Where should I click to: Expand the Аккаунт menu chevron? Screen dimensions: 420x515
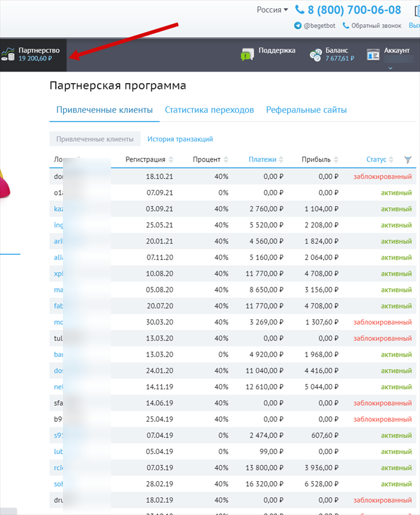click(x=390, y=68)
